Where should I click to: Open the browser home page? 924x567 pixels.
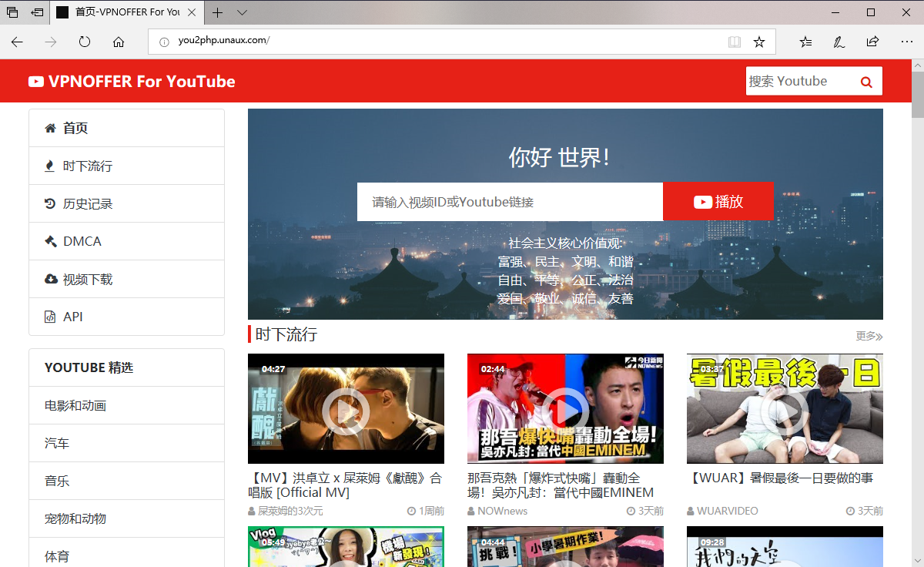[x=119, y=42]
